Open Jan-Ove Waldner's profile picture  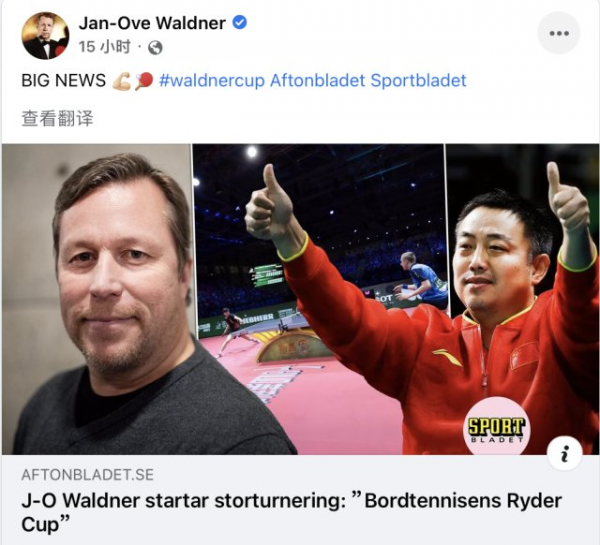[45, 35]
